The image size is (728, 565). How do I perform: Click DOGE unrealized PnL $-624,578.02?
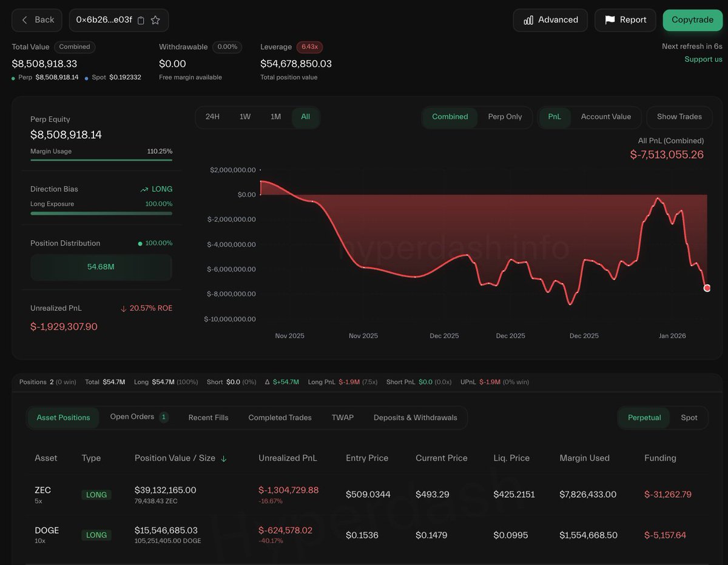pyautogui.click(x=286, y=530)
